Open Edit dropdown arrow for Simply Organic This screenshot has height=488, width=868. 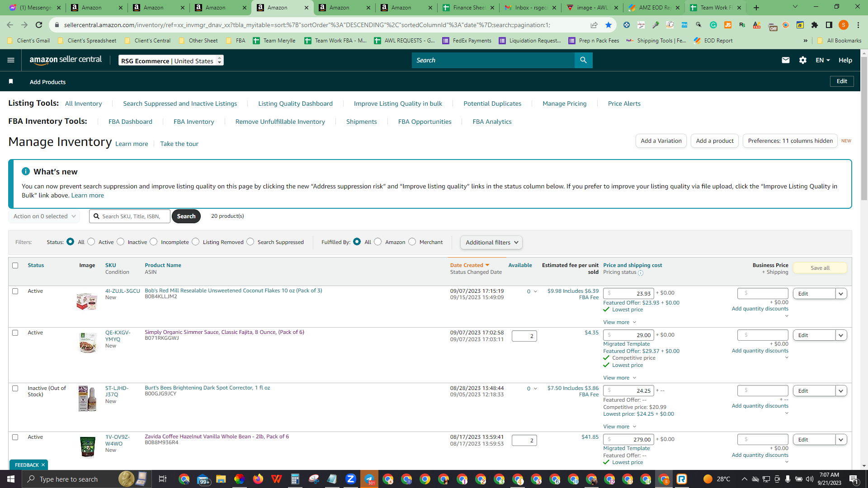pos(841,335)
